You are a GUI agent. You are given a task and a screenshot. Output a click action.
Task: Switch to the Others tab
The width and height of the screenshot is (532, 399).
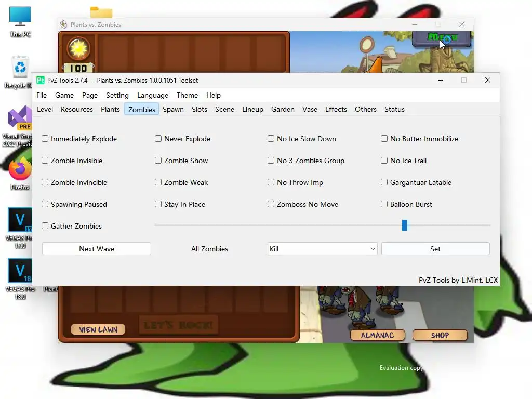(366, 109)
